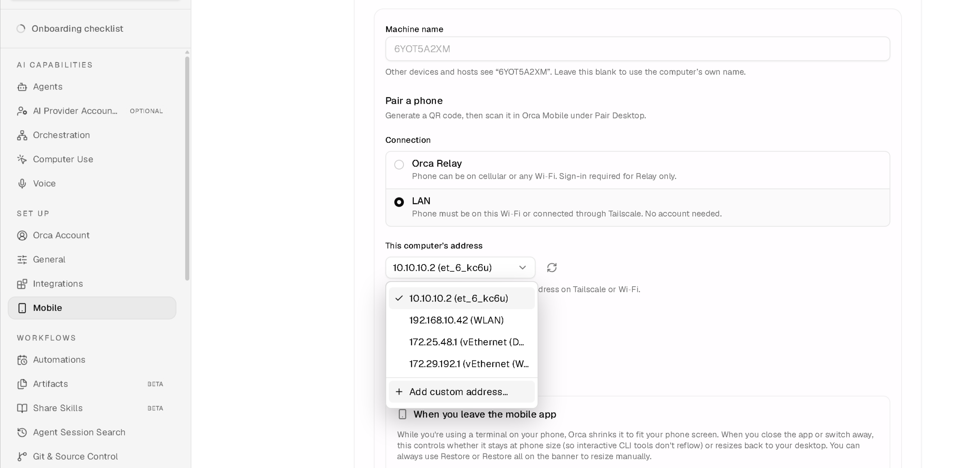The image size is (980, 468).
Task: Collapse the computer's address dropdown
Action: [x=460, y=267]
